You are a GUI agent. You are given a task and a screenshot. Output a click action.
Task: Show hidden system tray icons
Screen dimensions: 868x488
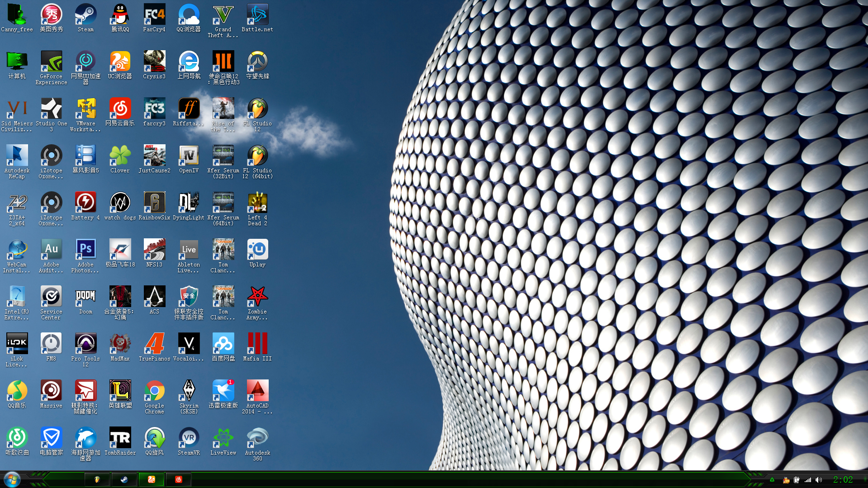tap(772, 480)
